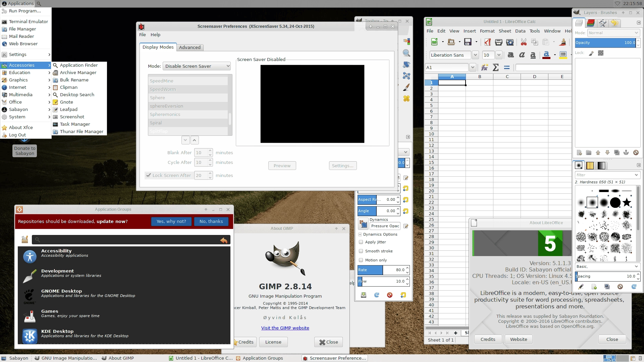This screenshot has height=362, width=644.
Task: Open the Name Box dropdown arrow in Calc
Action: tap(473, 67)
